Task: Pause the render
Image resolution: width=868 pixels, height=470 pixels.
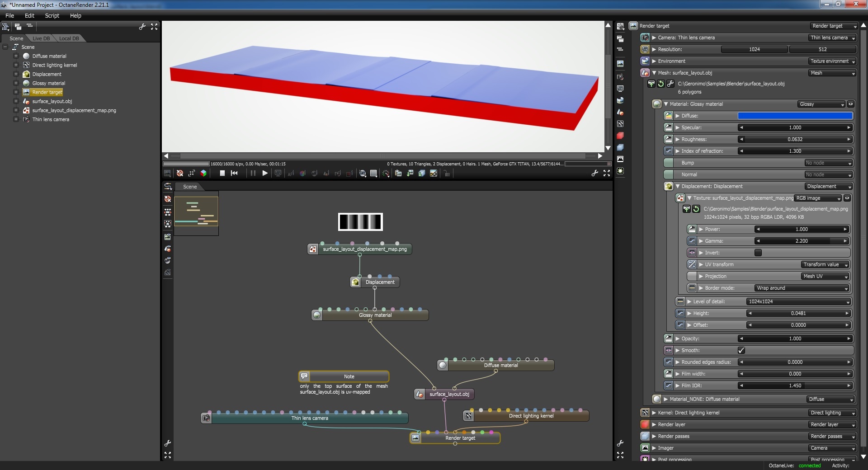Action: point(253,173)
